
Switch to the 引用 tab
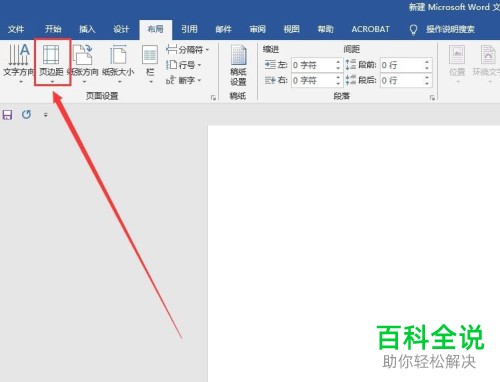click(x=189, y=29)
